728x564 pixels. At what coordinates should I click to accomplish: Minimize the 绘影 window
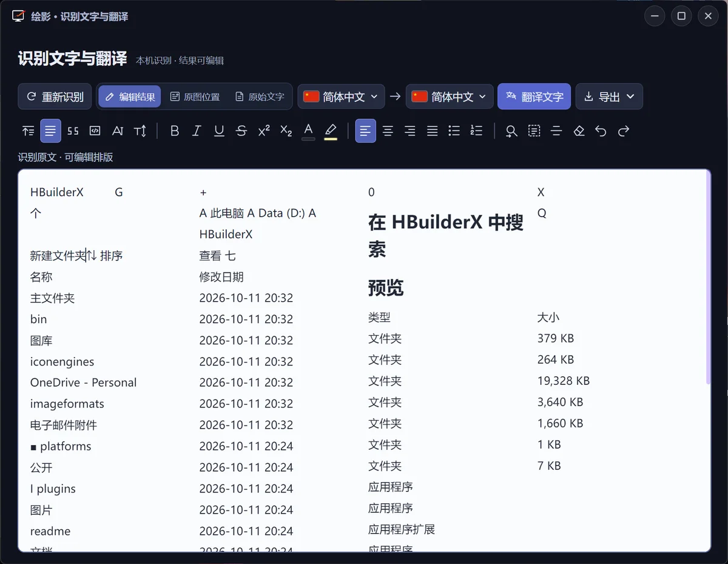(655, 16)
